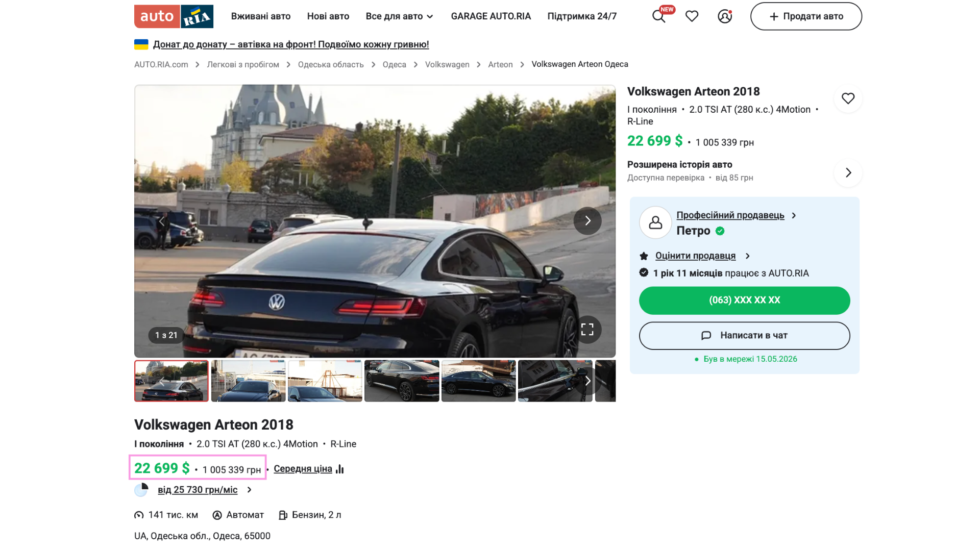This screenshot has width=980, height=551.
Task: Click main car photo
Action: 375,221
